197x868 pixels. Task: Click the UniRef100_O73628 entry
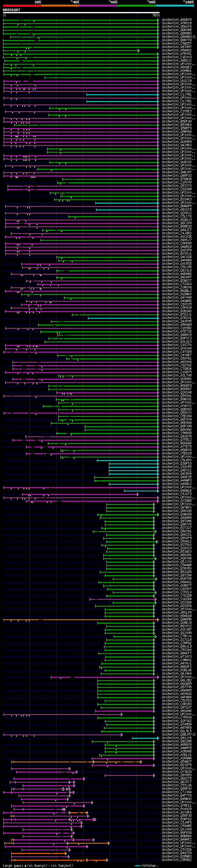click(177, 772)
